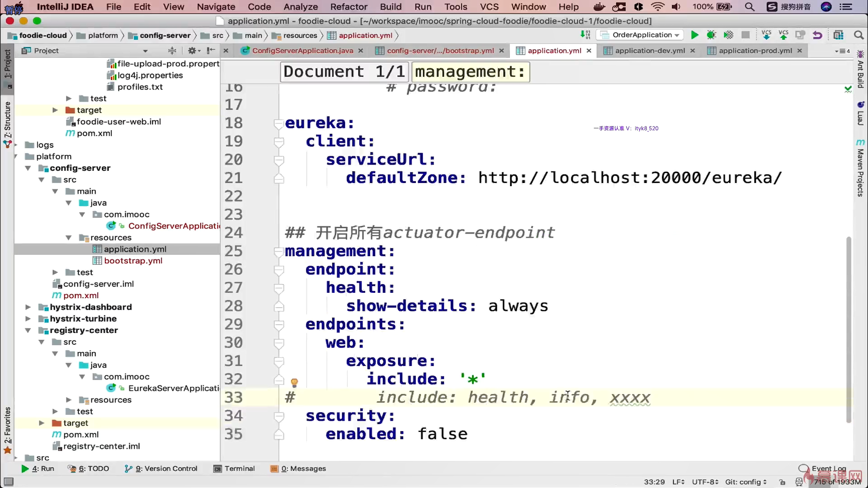Toggle fold marker beside management line
868x488 pixels.
(x=278, y=252)
